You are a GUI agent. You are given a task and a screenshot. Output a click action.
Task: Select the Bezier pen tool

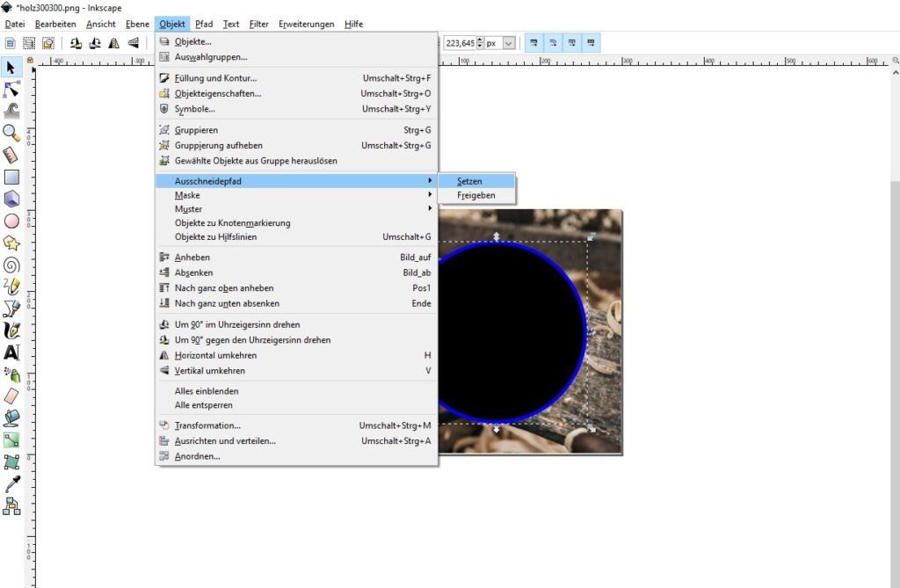11,309
